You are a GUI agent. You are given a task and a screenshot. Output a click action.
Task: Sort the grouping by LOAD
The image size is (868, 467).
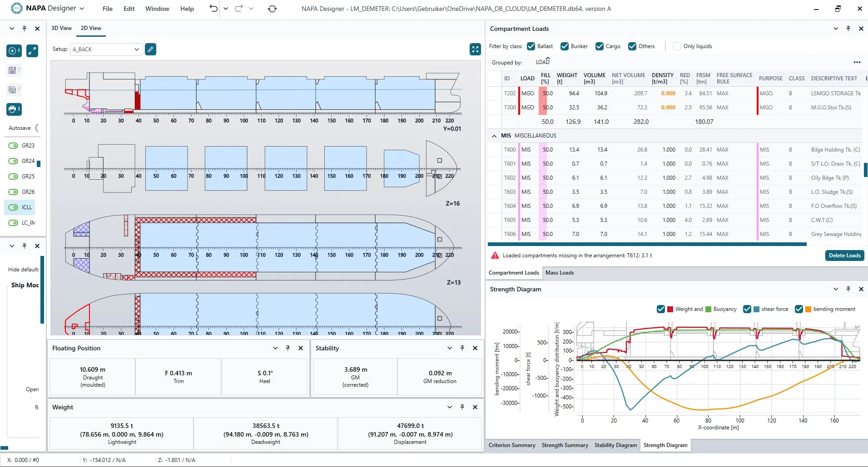pos(542,62)
